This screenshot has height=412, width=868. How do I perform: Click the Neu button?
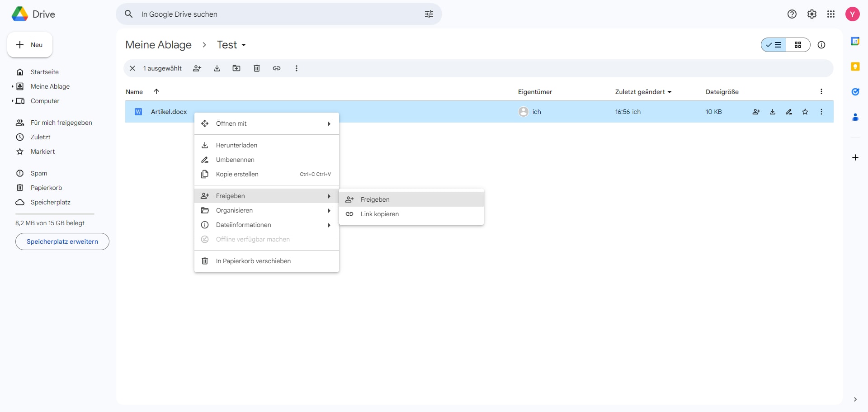[30, 45]
